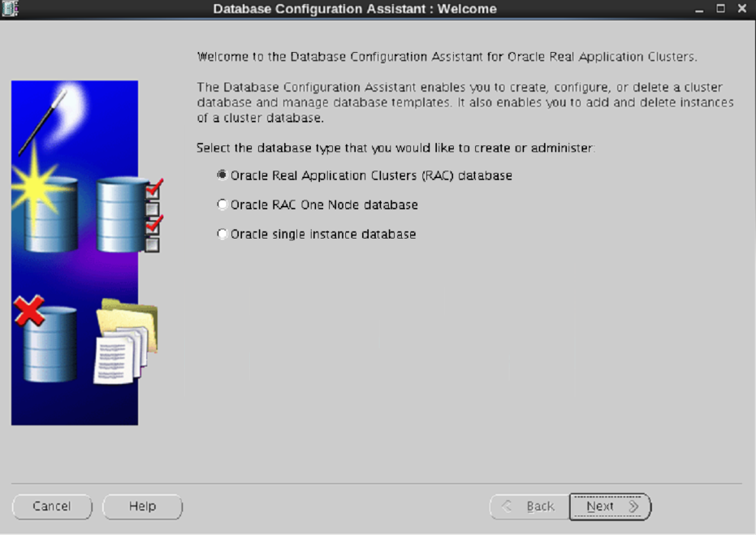
Task: Click the 'The Database Configuration Assistant enables' paragraph
Action: pos(465,102)
